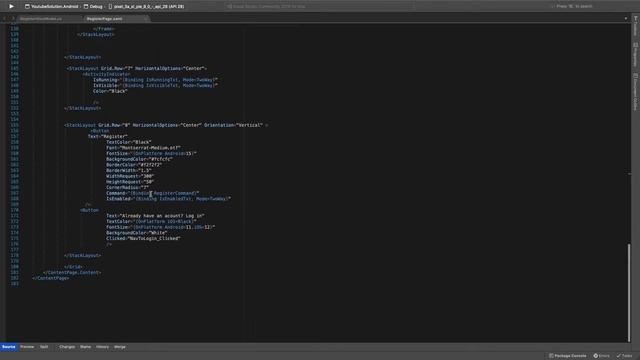The width and height of the screenshot is (640, 360).
Task: Open the Document Outline side panel
Action: pos(636,92)
